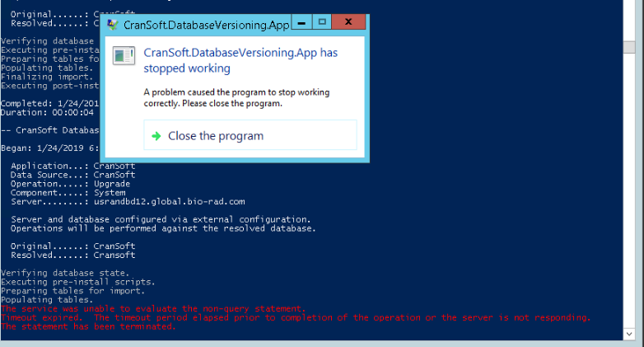Screen dimensions: 644x347
Task: Click the Close the program option
Action: 250,135
